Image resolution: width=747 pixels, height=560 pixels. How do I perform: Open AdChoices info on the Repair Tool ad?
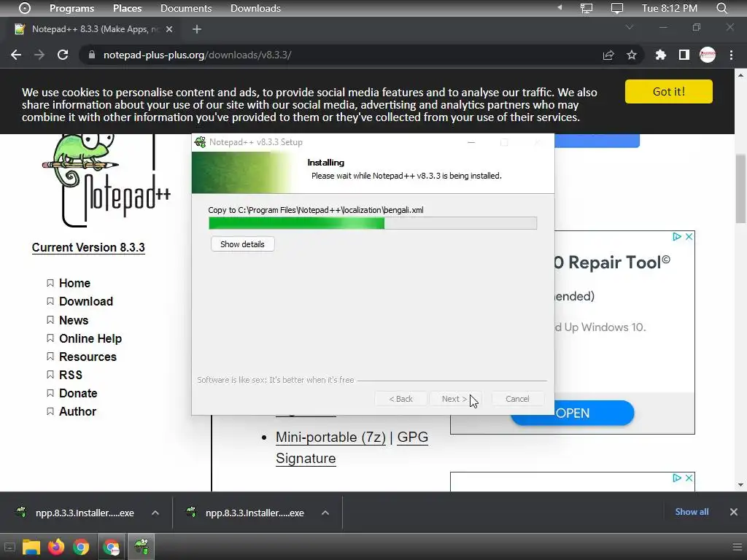[676, 237]
